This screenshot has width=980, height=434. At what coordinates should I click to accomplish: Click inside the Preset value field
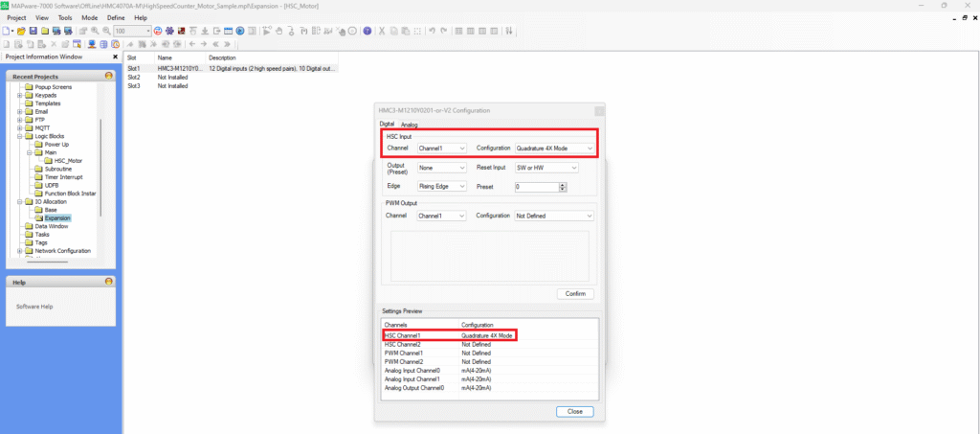[x=536, y=187]
